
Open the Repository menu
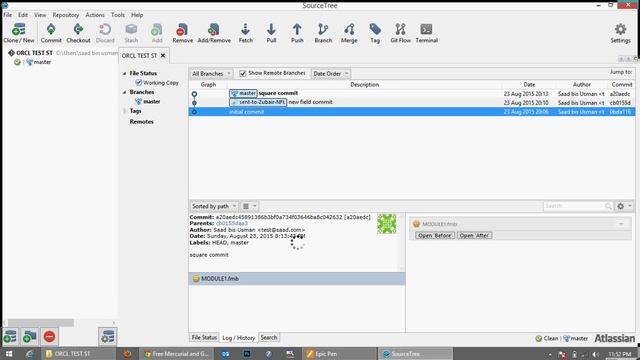pos(65,15)
